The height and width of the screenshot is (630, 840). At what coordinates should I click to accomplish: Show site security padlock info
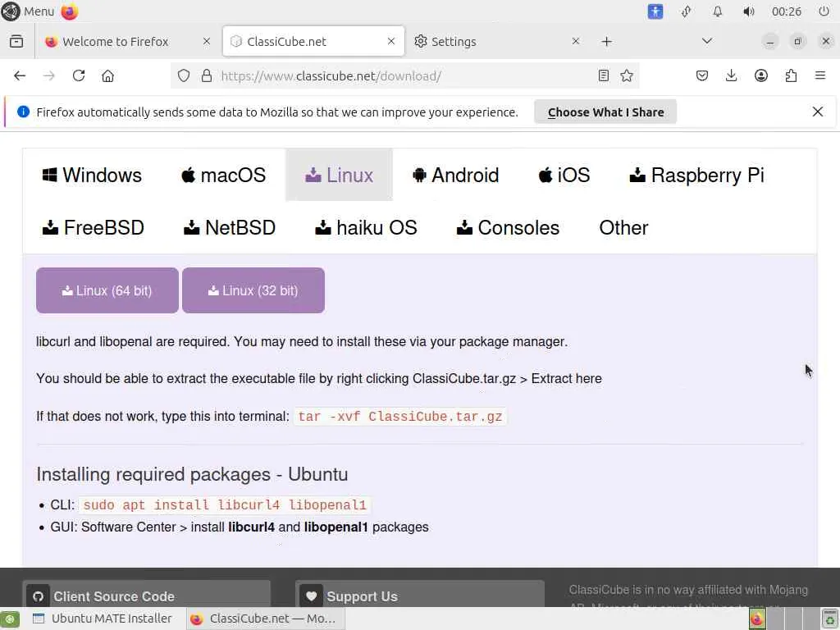(207, 76)
